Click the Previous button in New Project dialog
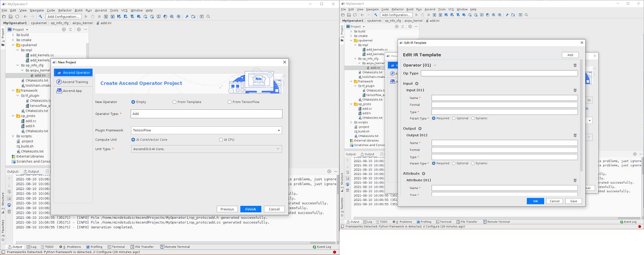The image size is (644, 255). click(227, 209)
